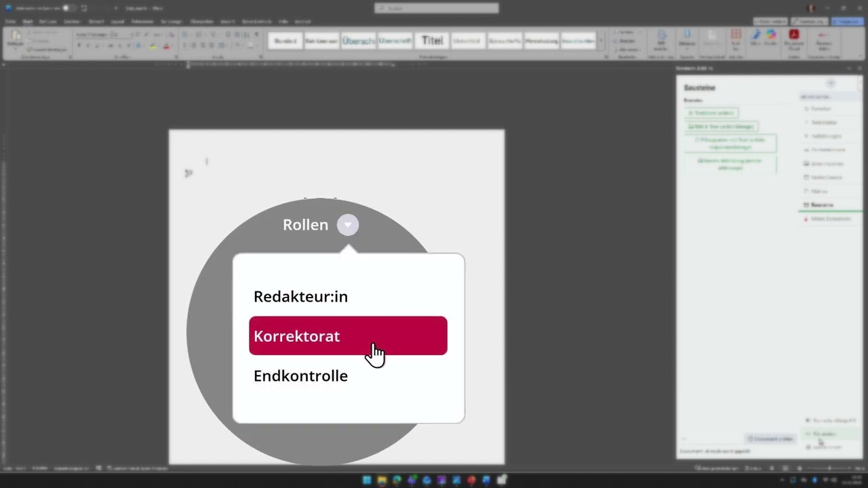
Task: Choose the Redakteur:in role
Action: (x=300, y=296)
